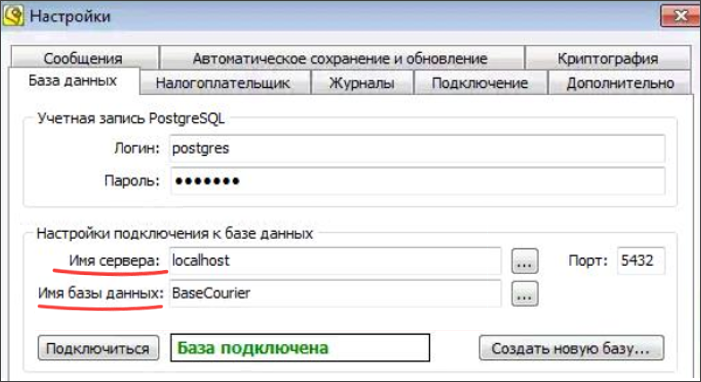701x382 pixels.
Task: Click the База подключена status box
Action: tap(300, 348)
